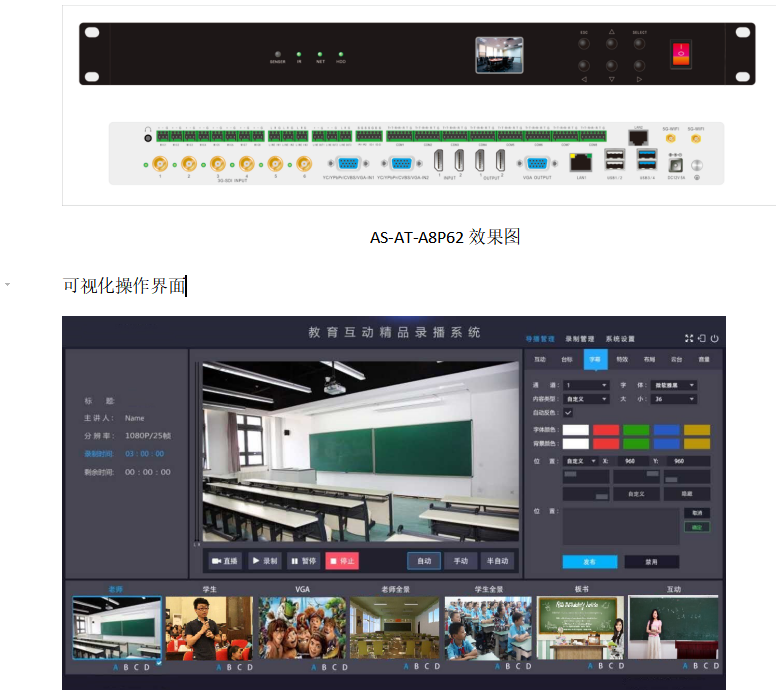
Task: Choose the red font color swatch
Action: coord(606,429)
